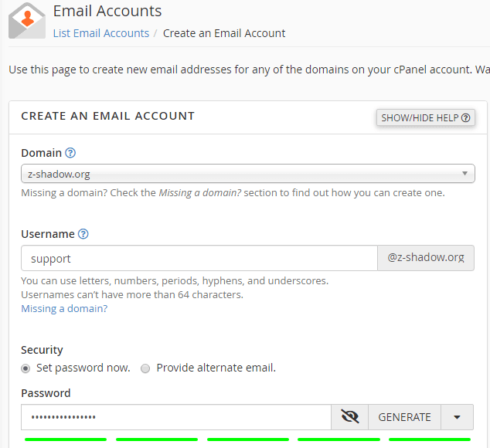The image size is (490, 448).
Task: Click the Email Accounts envelope icon
Action: pyautogui.click(x=27, y=21)
